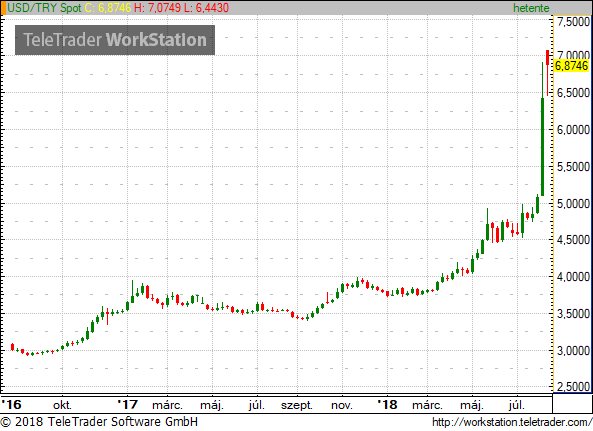Click the 5,0000 price axis label
This screenshot has height=431, width=593.
[573, 204]
